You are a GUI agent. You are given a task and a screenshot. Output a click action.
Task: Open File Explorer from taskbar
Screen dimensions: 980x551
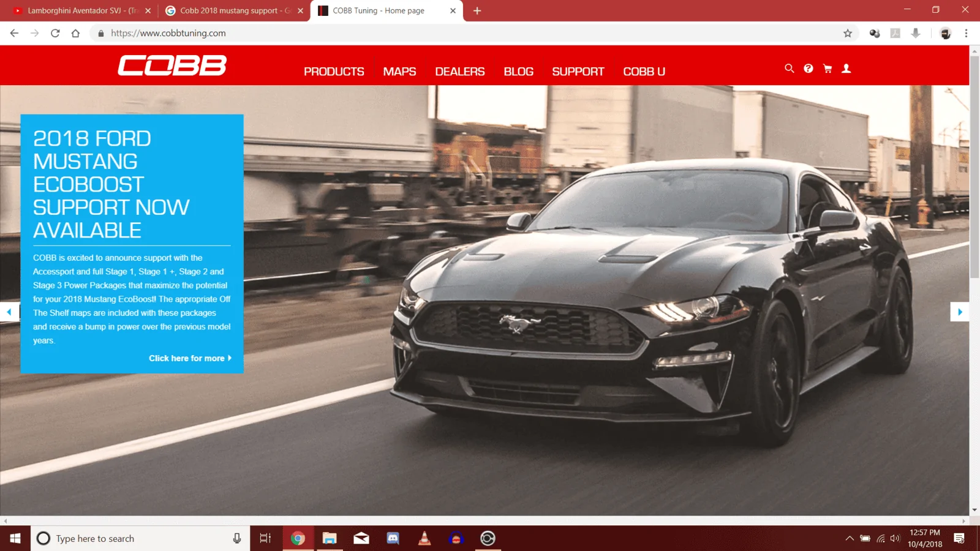pyautogui.click(x=330, y=538)
